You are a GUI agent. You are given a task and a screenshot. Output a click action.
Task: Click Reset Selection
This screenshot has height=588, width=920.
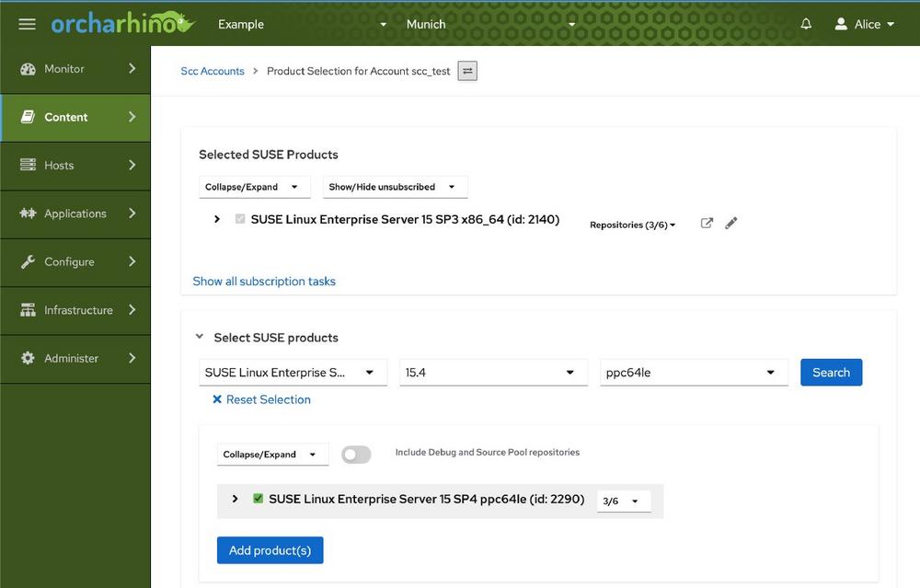click(x=261, y=399)
